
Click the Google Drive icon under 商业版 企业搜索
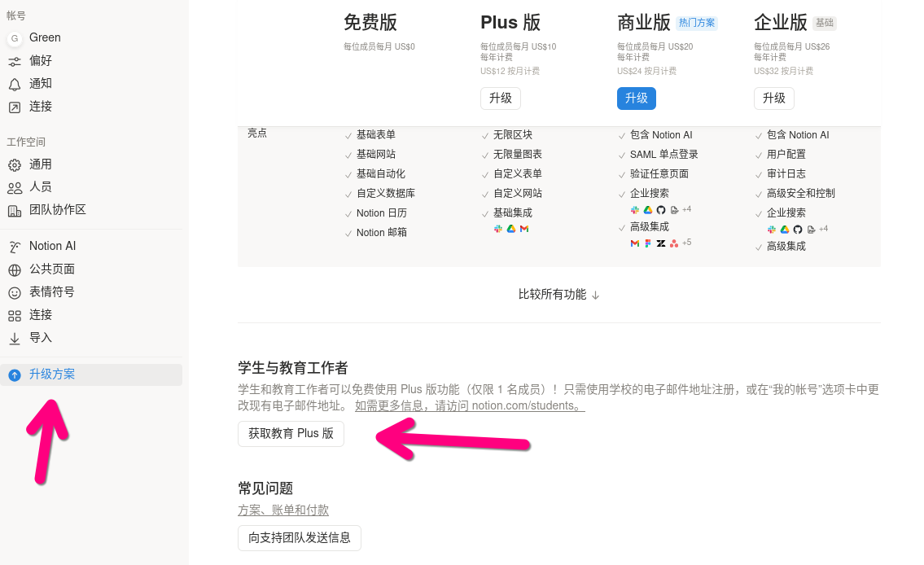coord(647,210)
